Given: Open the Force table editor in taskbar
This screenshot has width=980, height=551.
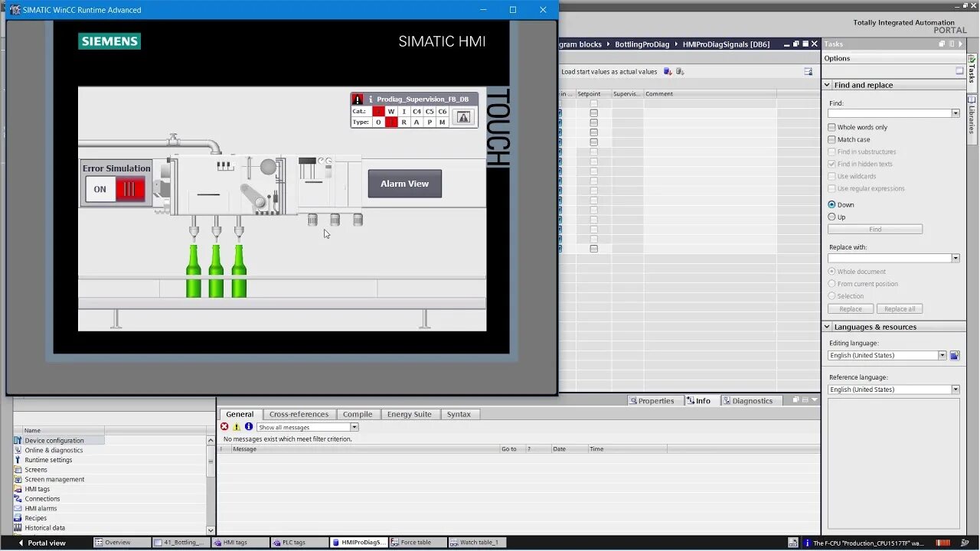Looking at the screenshot, I should [x=416, y=543].
